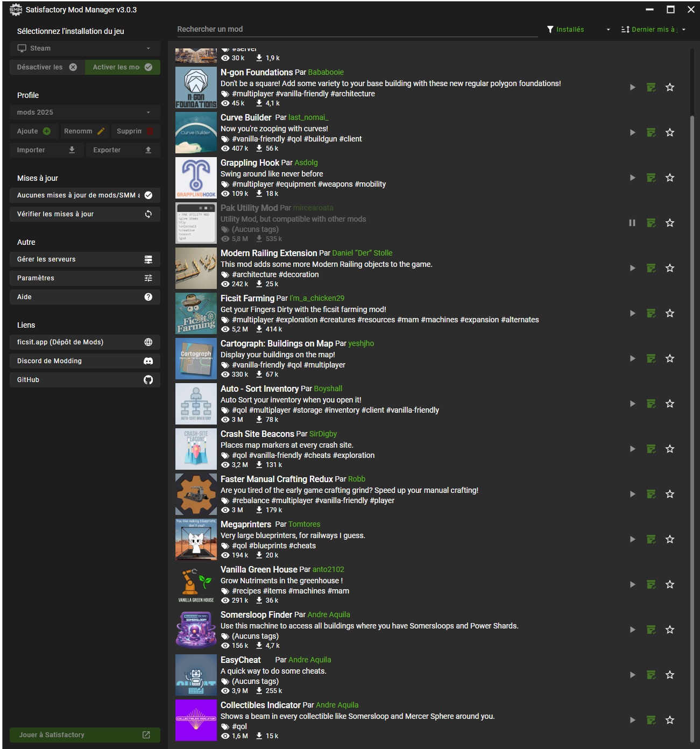Toggle enable state of Modern Railing Extension
The width and height of the screenshot is (700, 749).
pyautogui.click(x=633, y=268)
